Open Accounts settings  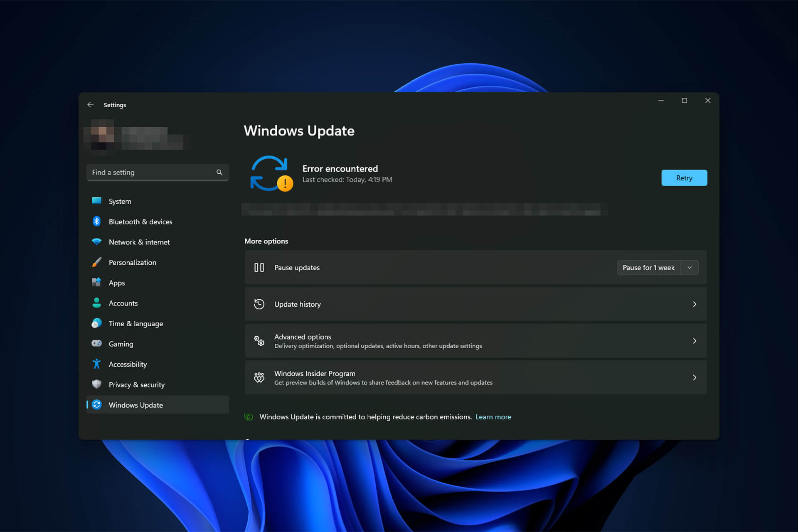pyautogui.click(x=158, y=303)
